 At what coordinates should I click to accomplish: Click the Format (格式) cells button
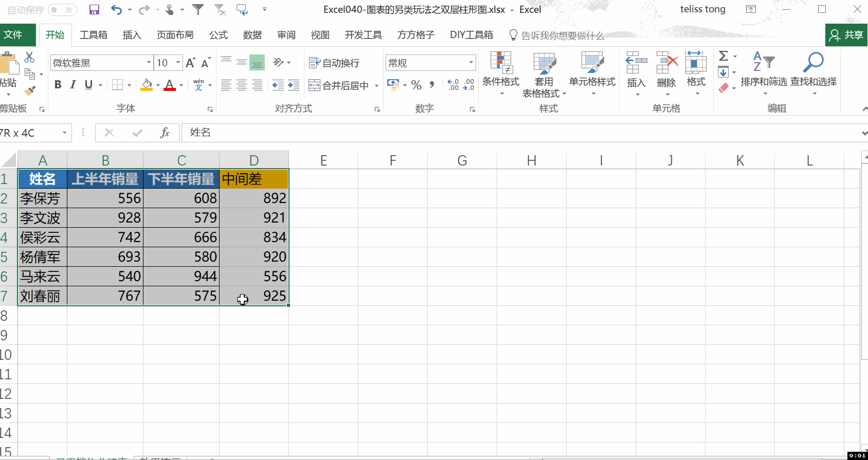696,73
